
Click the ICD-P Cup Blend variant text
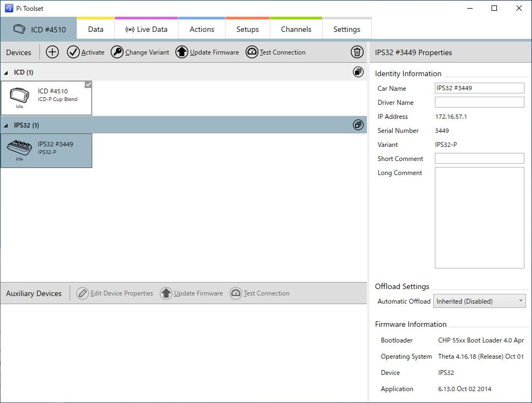[57, 99]
